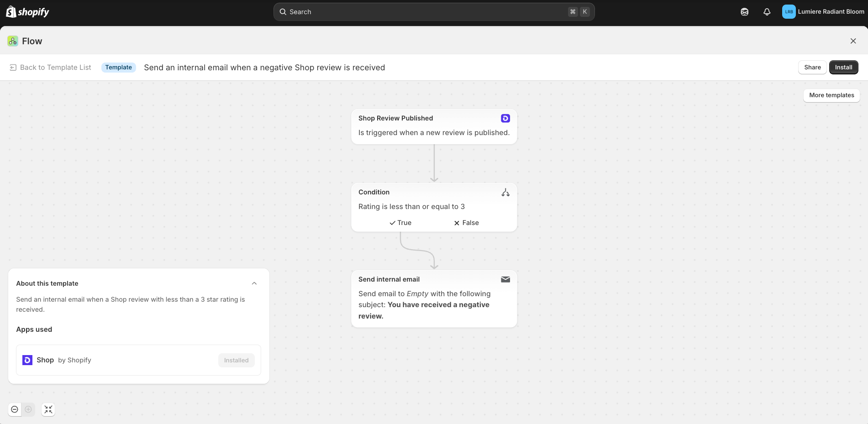Open the Lumiere Radiant Bloom store menu
The width and height of the screenshot is (868, 424).
click(x=823, y=12)
